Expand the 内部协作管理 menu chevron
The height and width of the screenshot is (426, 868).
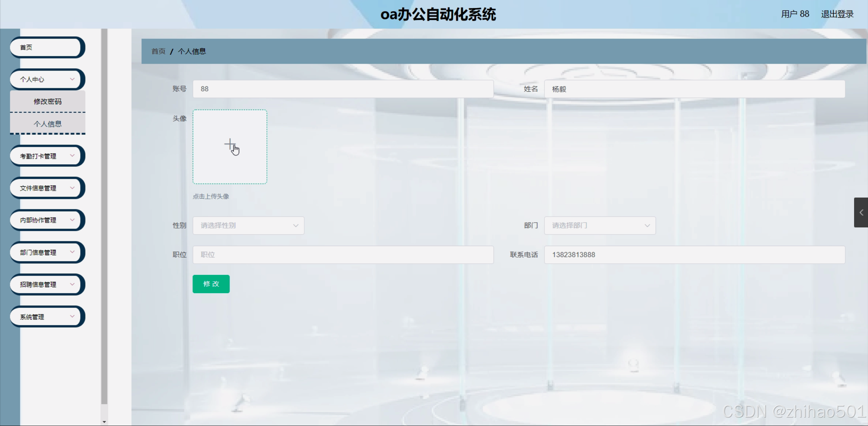coord(72,220)
